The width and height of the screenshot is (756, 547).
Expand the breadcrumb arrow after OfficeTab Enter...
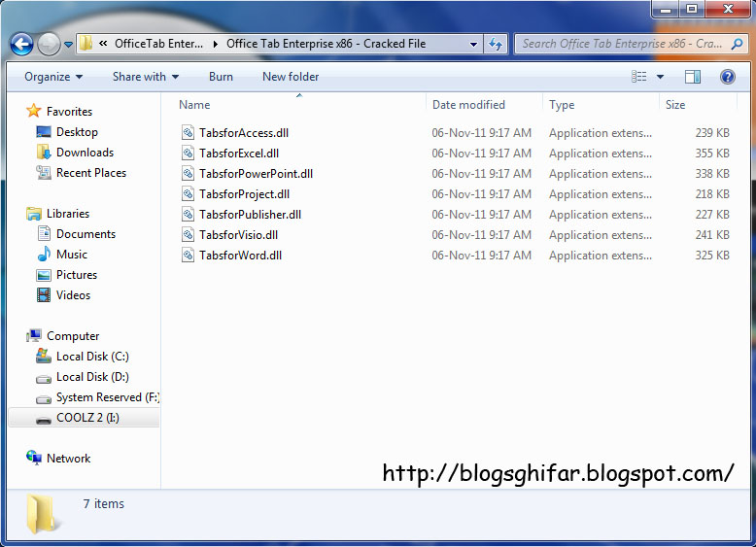coord(215,44)
